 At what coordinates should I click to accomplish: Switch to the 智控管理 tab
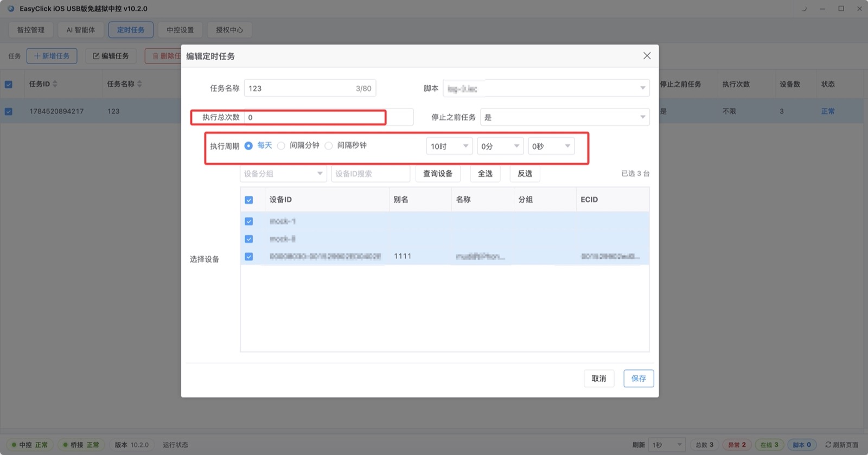pyautogui.click(x=31, y=30)
